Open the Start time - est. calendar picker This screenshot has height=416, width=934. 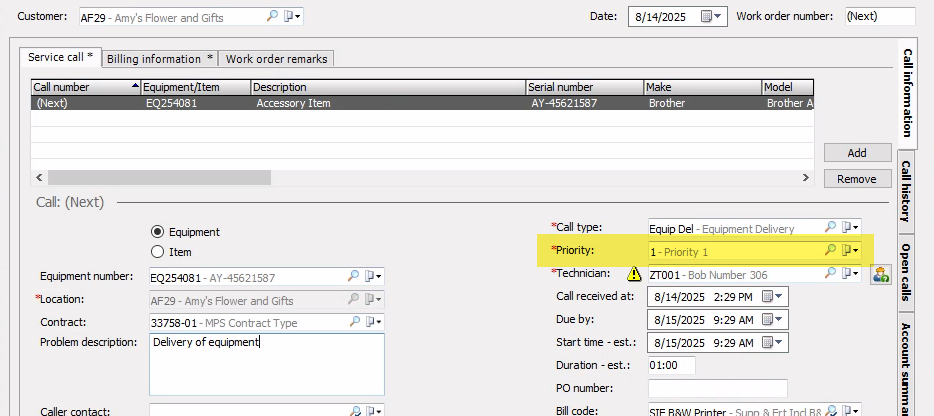773,343
